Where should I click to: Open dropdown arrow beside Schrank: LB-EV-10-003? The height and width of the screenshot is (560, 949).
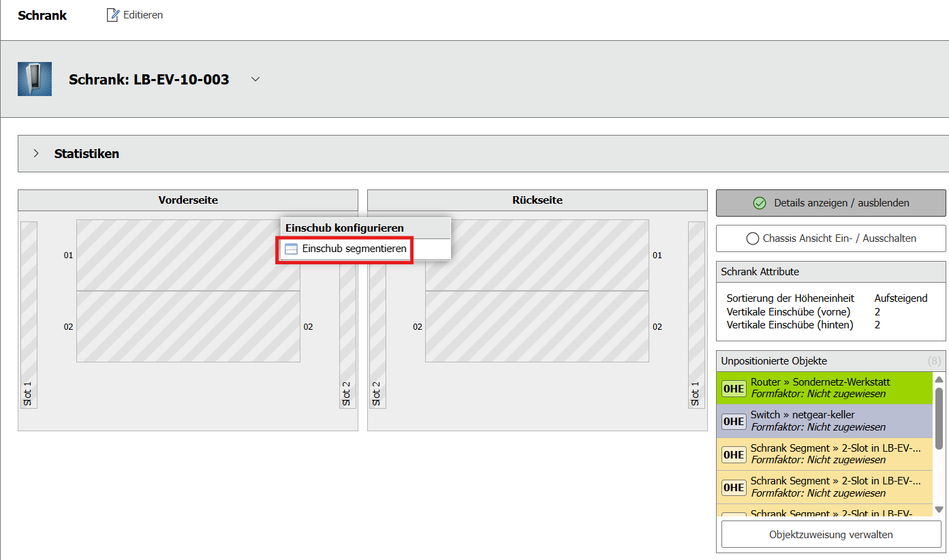(255, 79)
